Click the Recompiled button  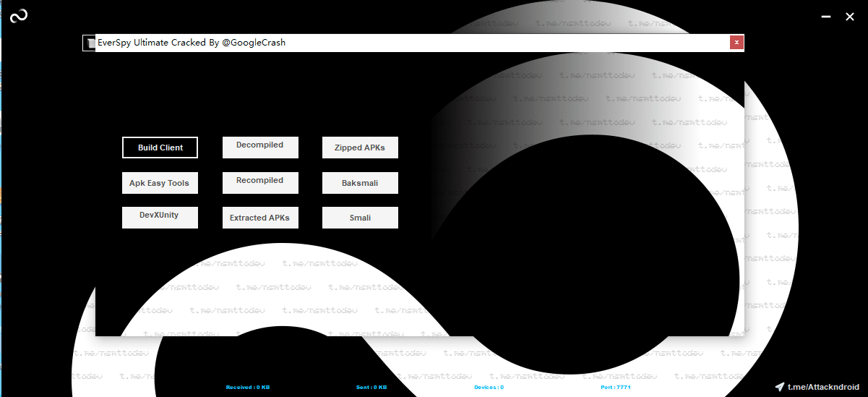coord(260,183)
